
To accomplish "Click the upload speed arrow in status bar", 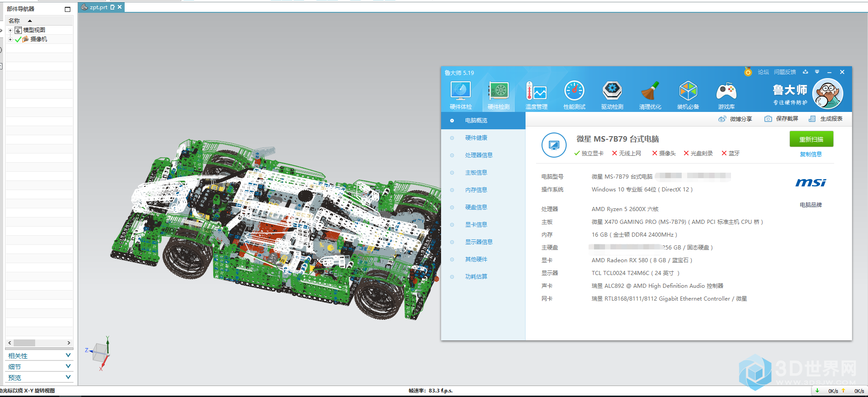I will click(843, 391).
